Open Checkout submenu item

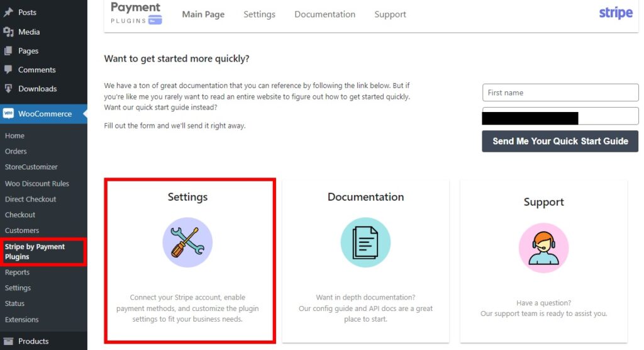point(20,215)
